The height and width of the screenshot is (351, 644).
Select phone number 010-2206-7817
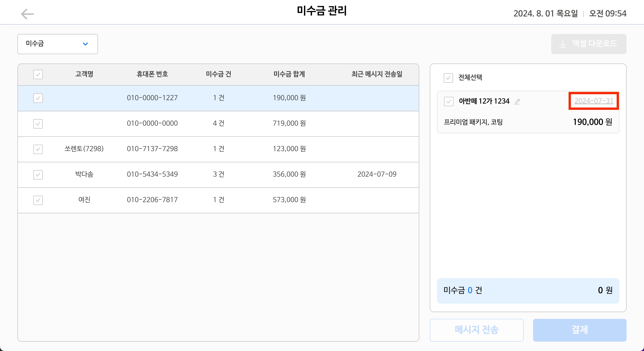(152, 200)
